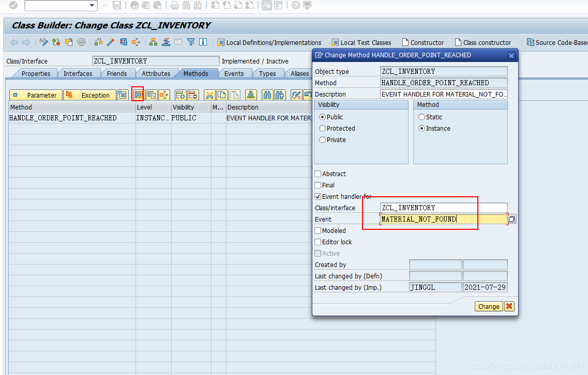The image size is (588, 375).
Task: Save the class with the disk icon
Action: [117, 6]
